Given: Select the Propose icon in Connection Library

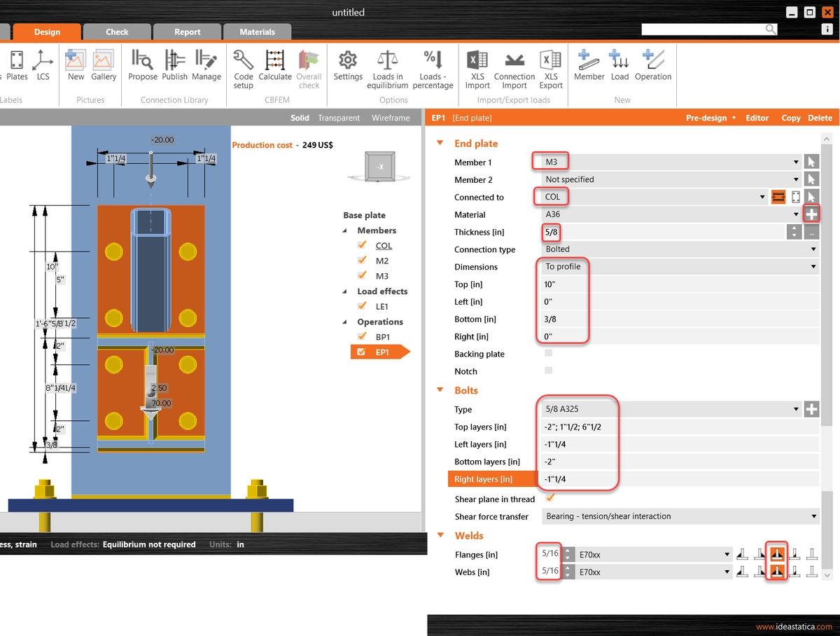Looking at the screenshot, I should [x=142, y=67].
